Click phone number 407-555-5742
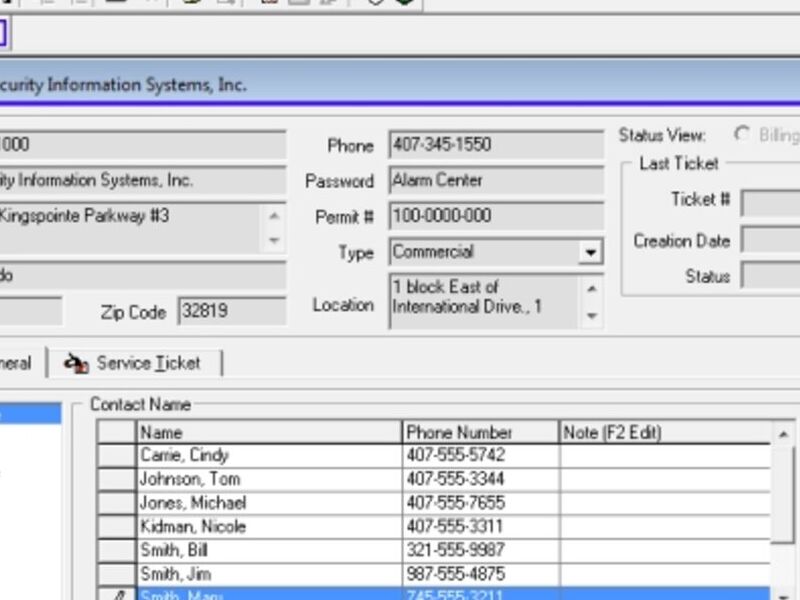Viewport: 800px width, 600px height. pos(481,455)
